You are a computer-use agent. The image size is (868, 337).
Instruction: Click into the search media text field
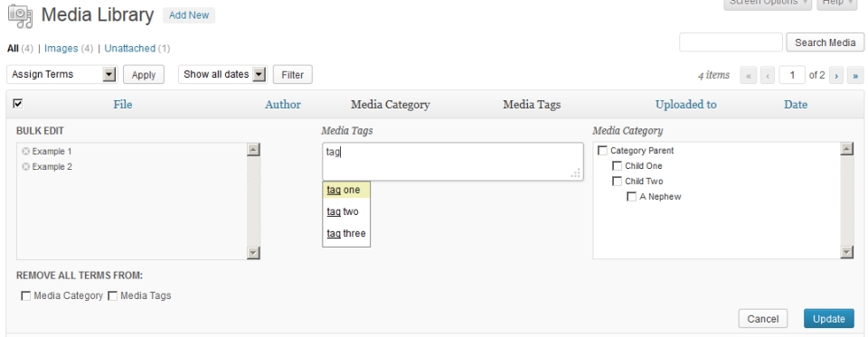point(731,42)
